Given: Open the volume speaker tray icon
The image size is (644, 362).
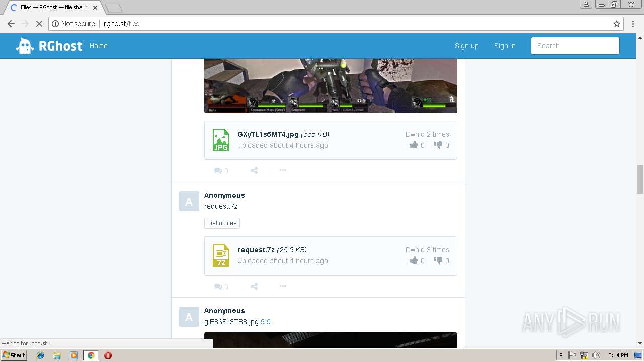Looking at the screenshot, I should 596,355.
